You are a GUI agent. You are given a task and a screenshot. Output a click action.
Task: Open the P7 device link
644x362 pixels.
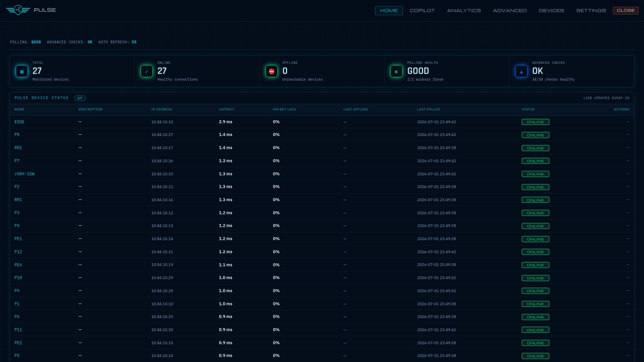click(x=17, y=161)
